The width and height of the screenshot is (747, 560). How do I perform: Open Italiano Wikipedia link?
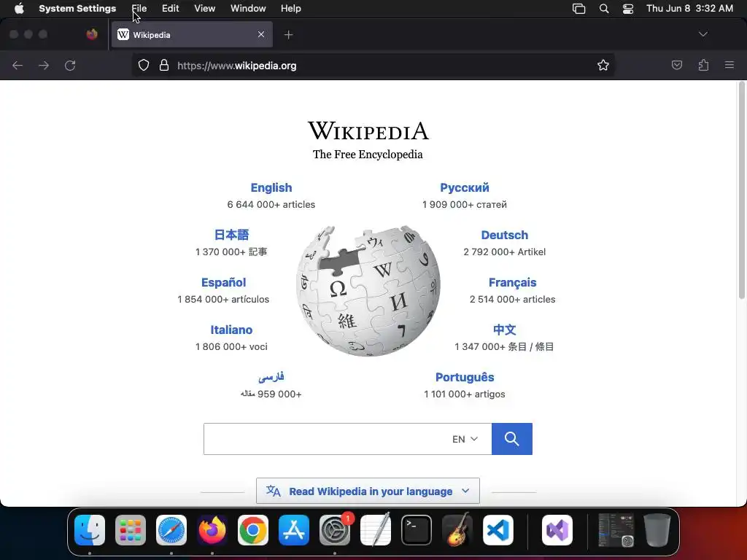[231, 330]
